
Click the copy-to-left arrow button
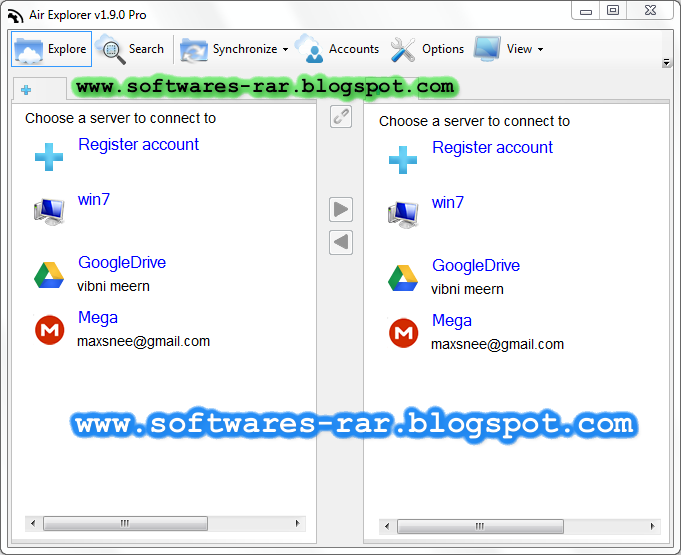pos(341,242)
